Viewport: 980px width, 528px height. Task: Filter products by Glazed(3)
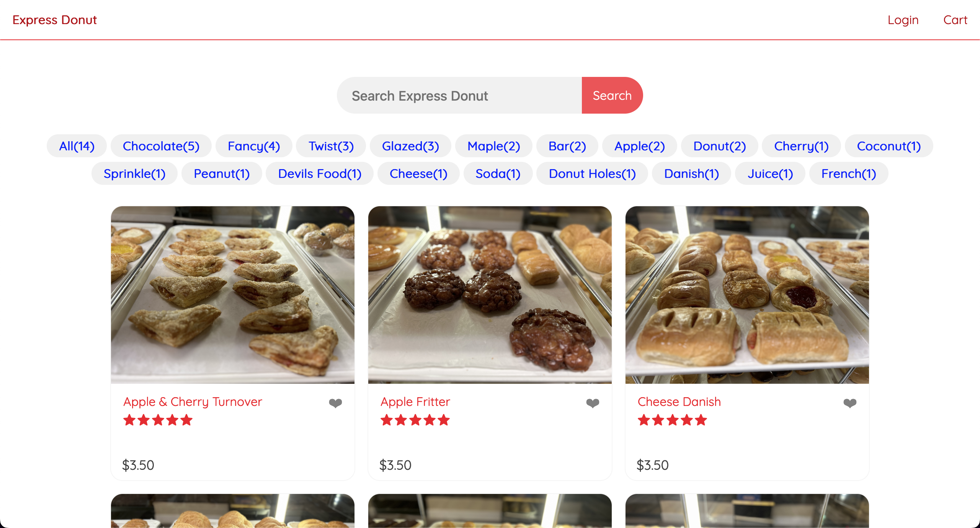(410, 146)
